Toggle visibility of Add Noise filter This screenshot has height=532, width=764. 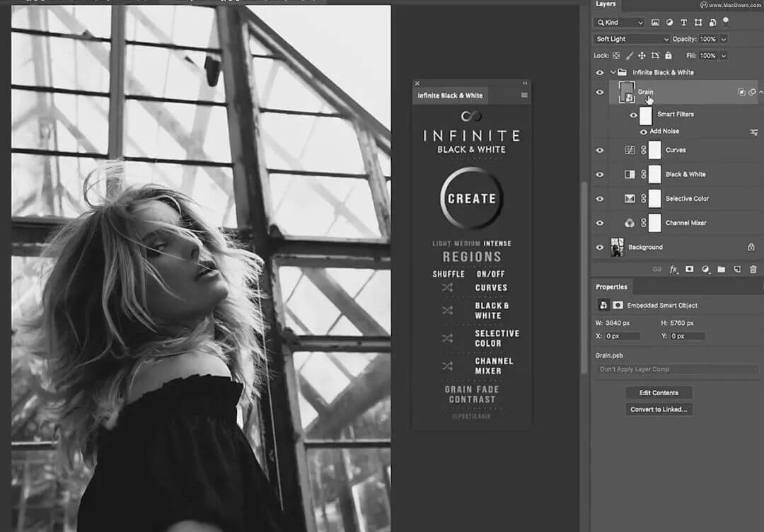point(643,132)
